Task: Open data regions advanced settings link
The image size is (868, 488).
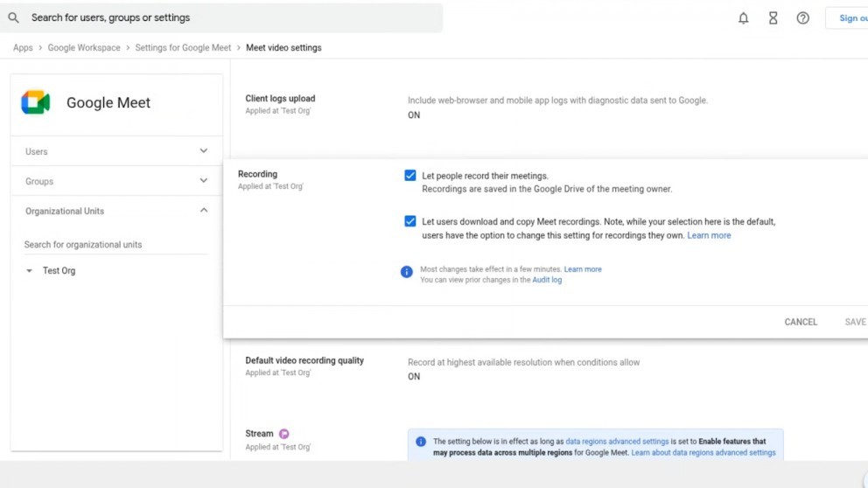Action: [617, 442]
